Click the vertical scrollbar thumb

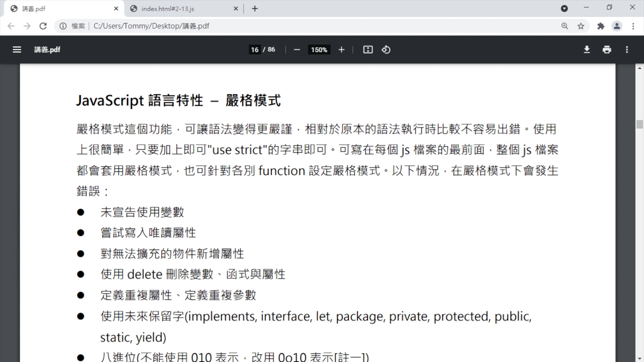(640, 124)
